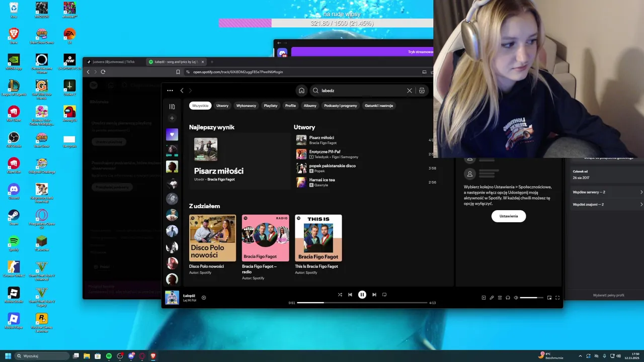Open Liked Songs in sidebar
The height and width of the screenshot is (362, 644).
pyautogui.click(x=172, y=134)
